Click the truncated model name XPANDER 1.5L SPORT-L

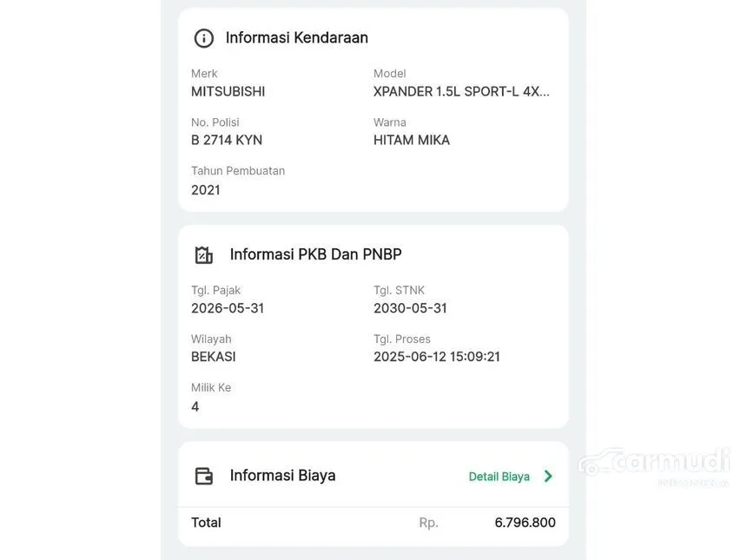[x=461, y=91]
